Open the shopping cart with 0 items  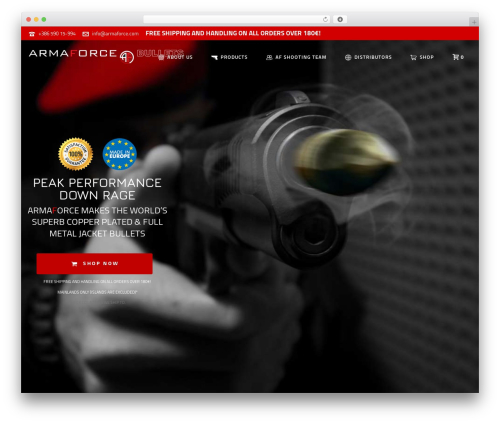pos(458,57)
